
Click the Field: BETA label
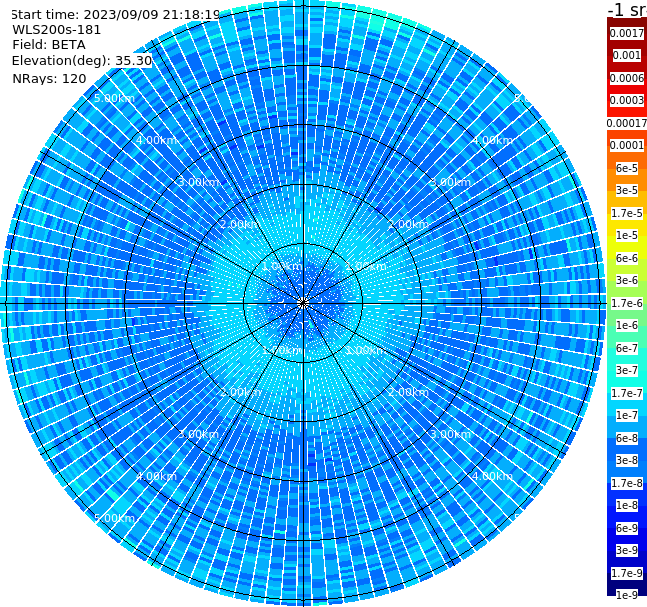[x=49, y=45]
